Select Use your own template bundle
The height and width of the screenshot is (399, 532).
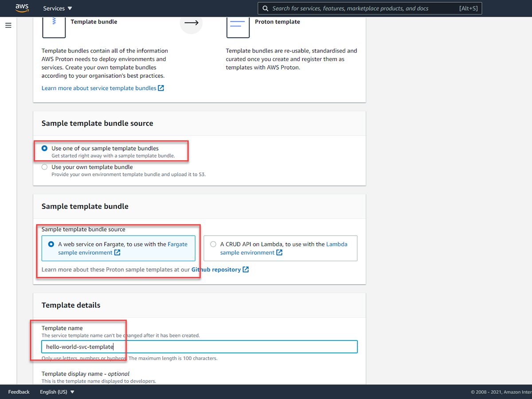pyautogui.click(x=44, y=167)
